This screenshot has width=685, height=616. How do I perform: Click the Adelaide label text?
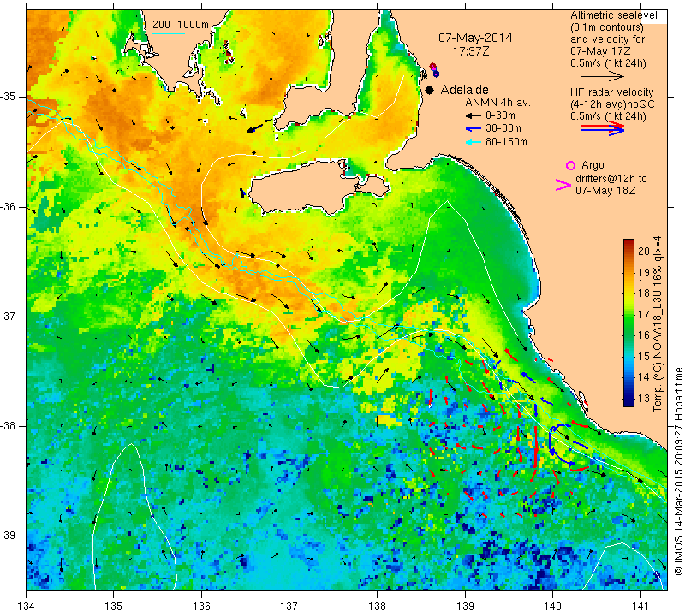click(x=464, y=90)
